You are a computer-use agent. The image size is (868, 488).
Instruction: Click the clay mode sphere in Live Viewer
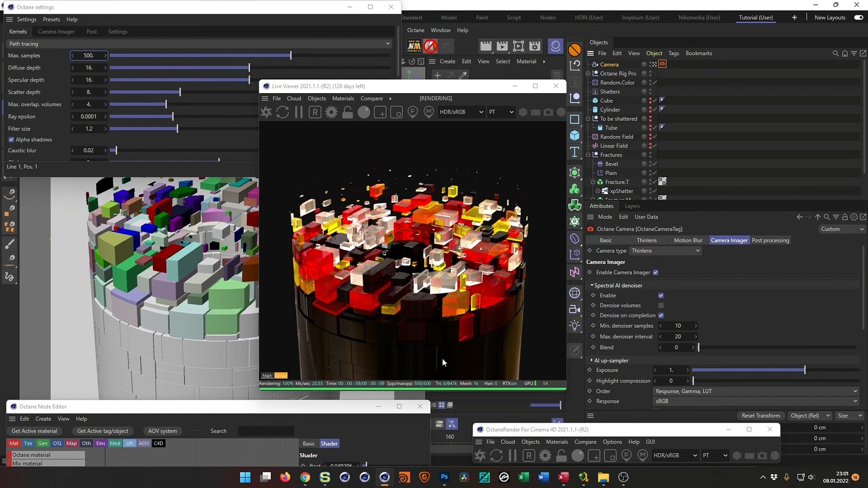tap(363, 112)
